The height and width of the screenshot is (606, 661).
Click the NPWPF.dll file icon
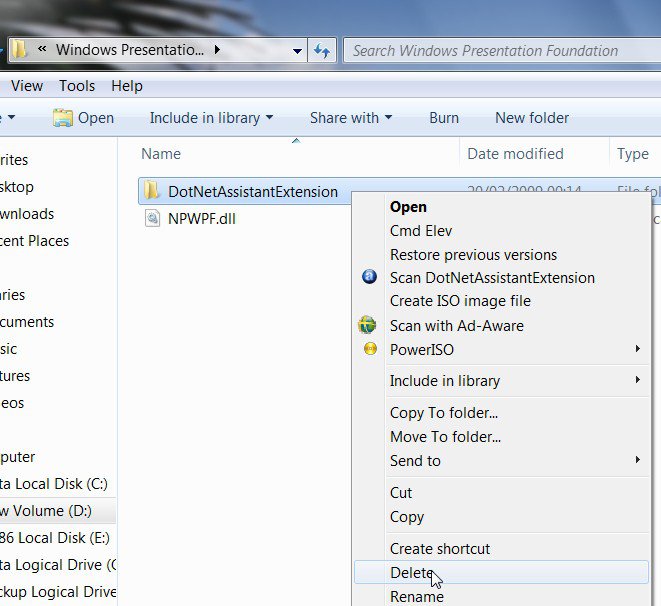pyautogui.click(x=152, y=218)
